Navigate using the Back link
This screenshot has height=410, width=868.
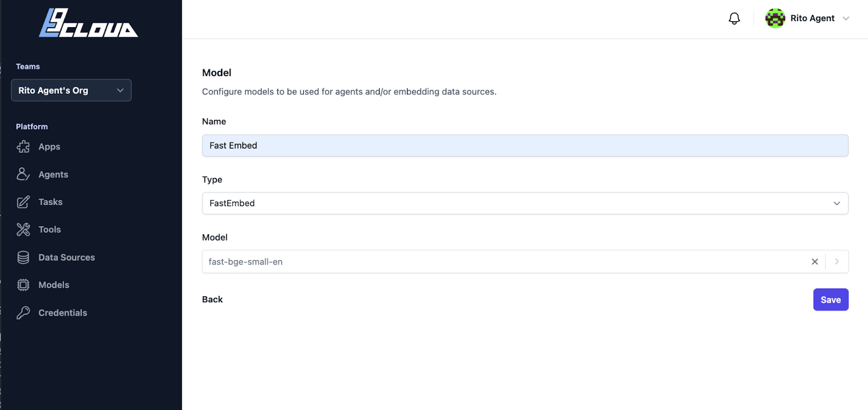pyautogui.click(x=212, y=299)
